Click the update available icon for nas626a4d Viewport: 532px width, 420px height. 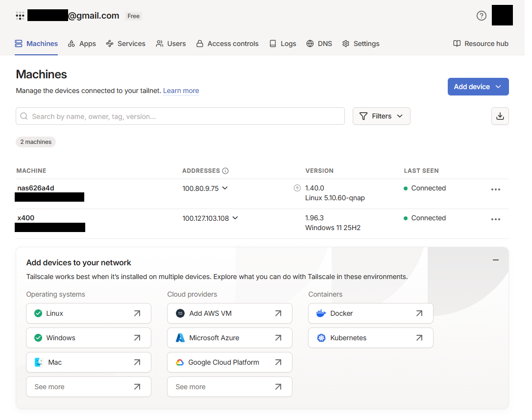coord(297,188)
